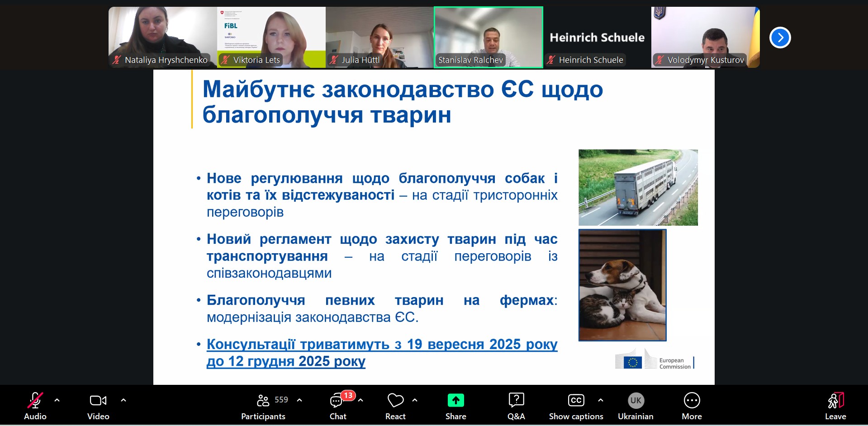Open the Participants panel icon
This screenshot has height=426, width=868.
coord(263,400)
